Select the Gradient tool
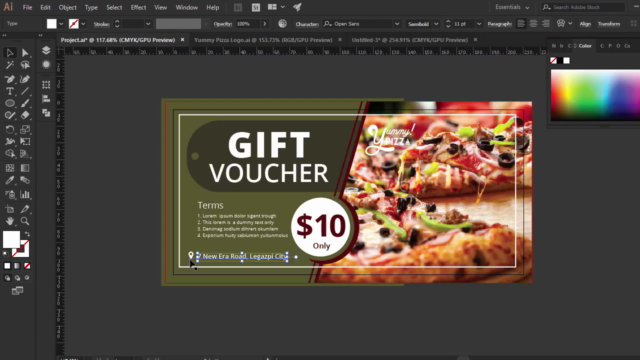This screenshot has height=360, width=640. [25, 168]
